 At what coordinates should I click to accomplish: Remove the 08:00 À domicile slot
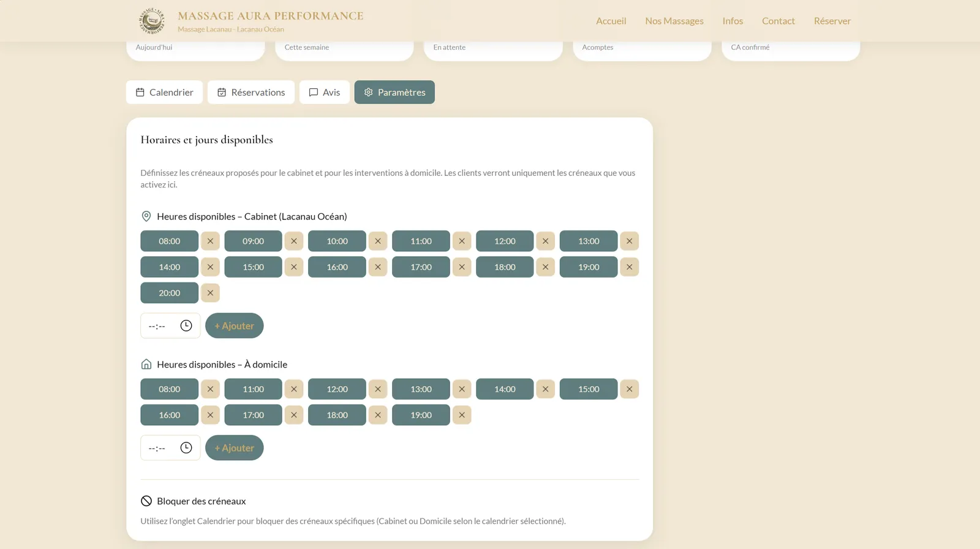[x=210, y=389]
